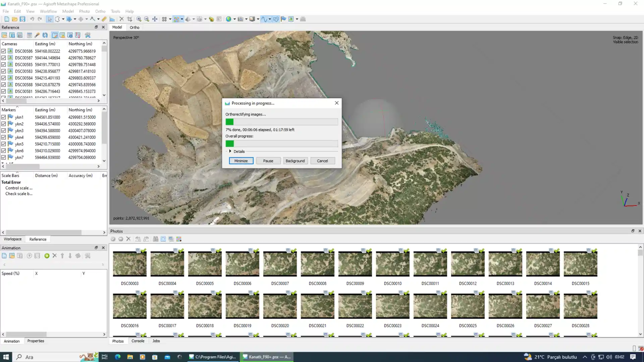Open the point cloud view mode dropdown arrow
This screenshot has height=362, width=644.
coord(182,19)
